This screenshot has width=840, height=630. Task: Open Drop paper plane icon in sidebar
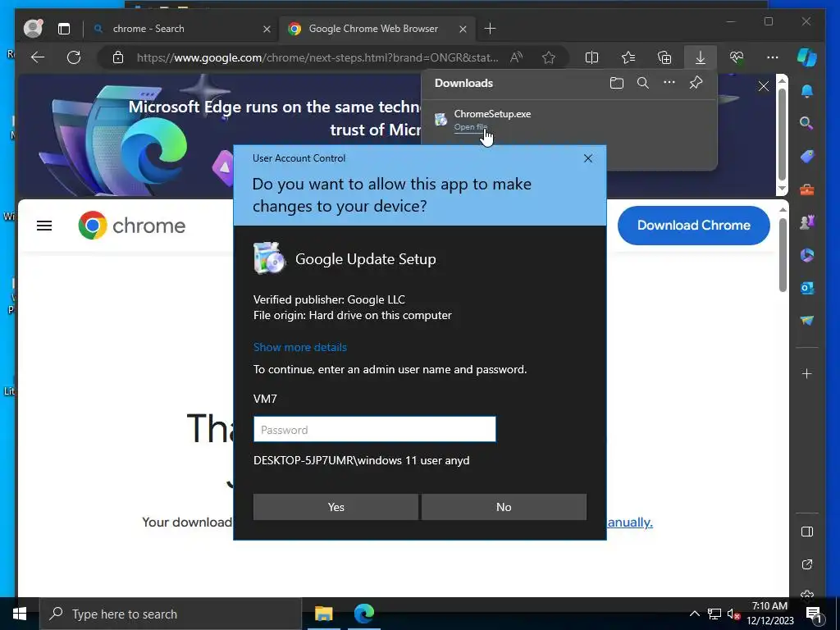[x=807, y=321]
